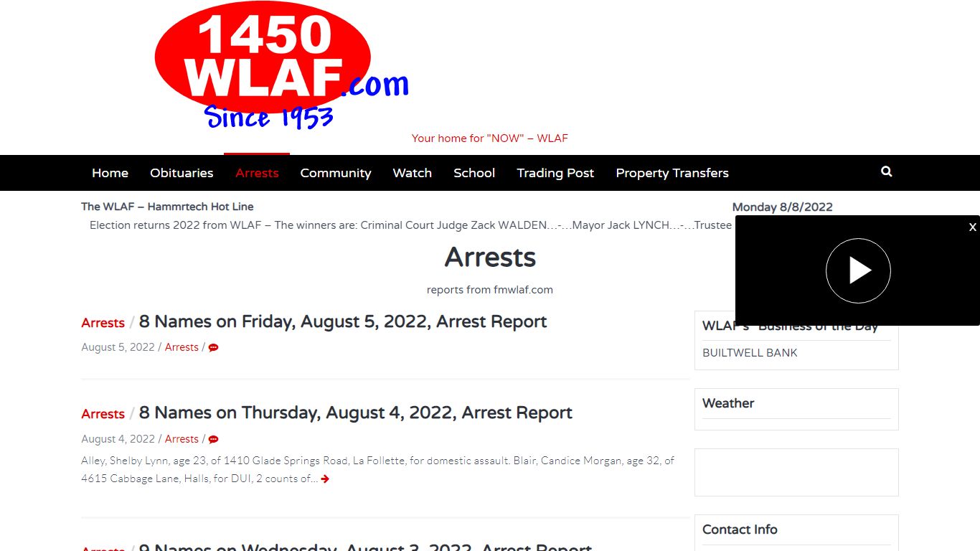The height and width of the screenshot is (551, 980).
Task: Click the WLAF – Hammrtech Hot Line heading
Action: coord(167,207)
